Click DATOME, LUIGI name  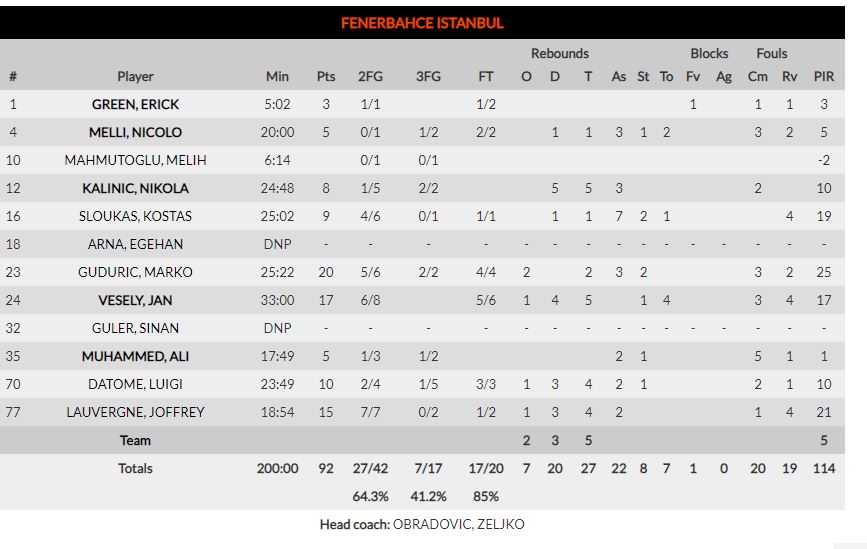coord(135,384)
